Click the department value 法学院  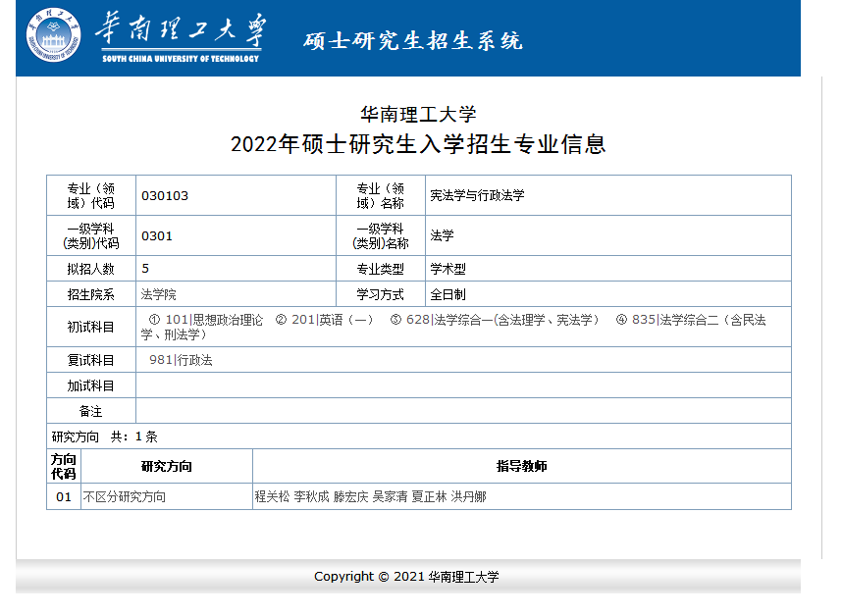[x=158, y=294]
